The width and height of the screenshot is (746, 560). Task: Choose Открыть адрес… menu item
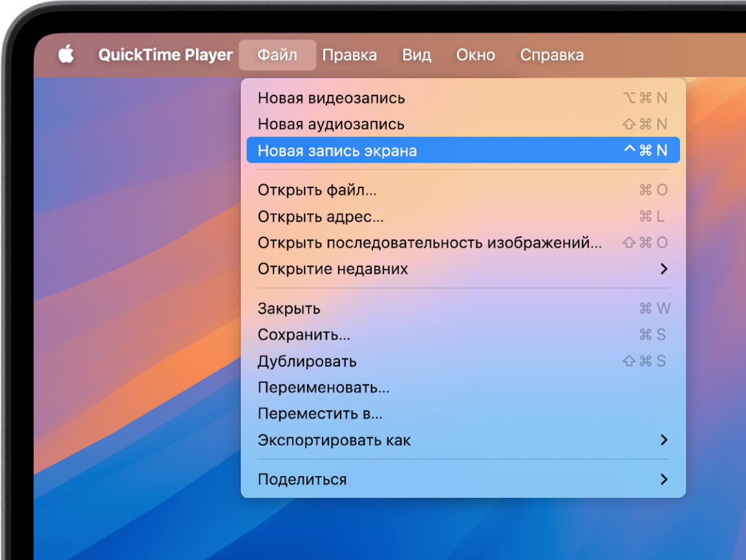pos(464,216)
